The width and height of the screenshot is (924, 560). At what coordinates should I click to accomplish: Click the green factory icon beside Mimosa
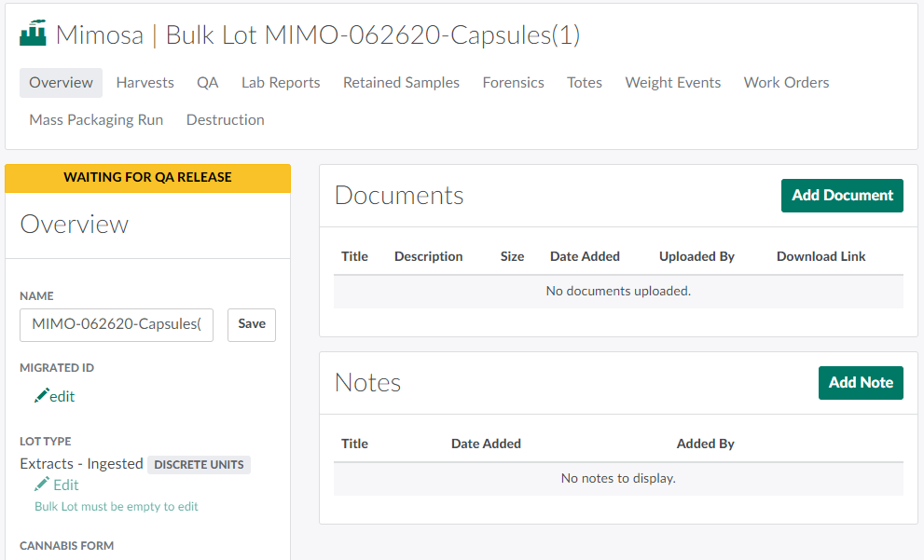point(33,34)
